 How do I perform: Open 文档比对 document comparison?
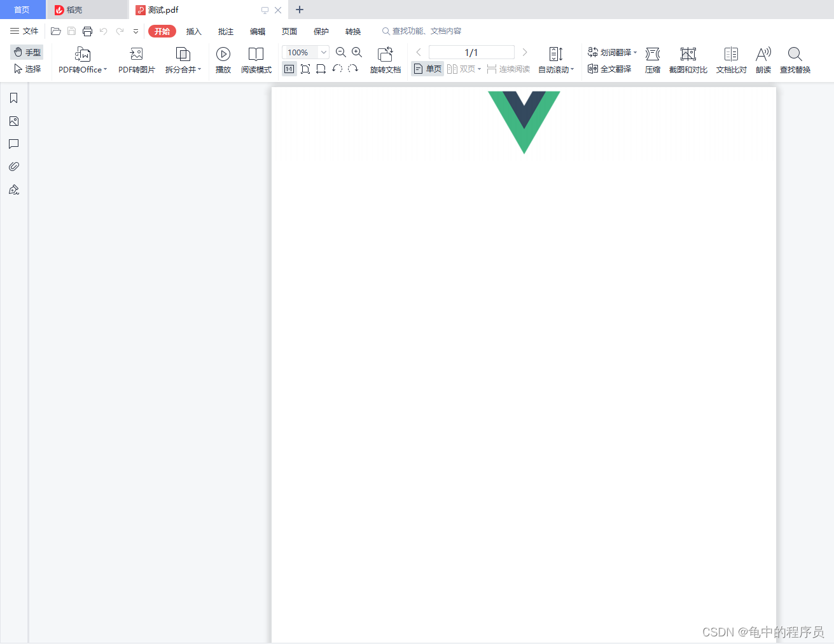[x=732, y=60]
